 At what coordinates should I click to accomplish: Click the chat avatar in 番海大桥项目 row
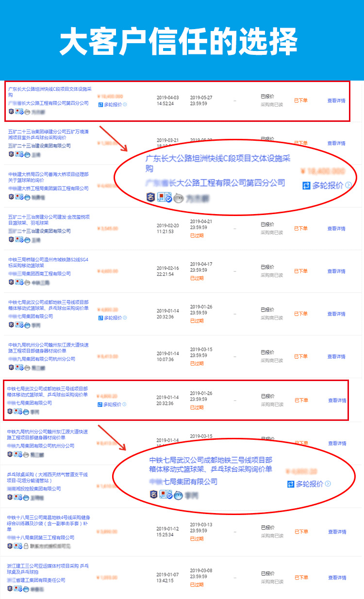click(27, 197)
